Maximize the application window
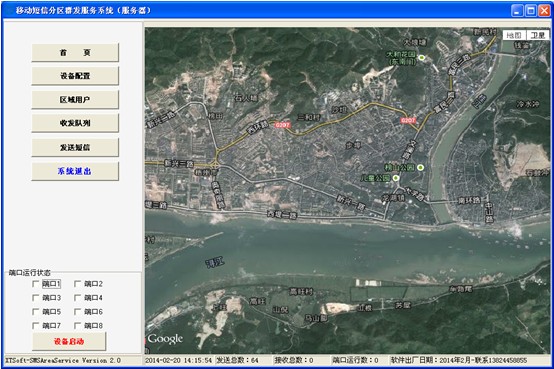 coord(531,11)
